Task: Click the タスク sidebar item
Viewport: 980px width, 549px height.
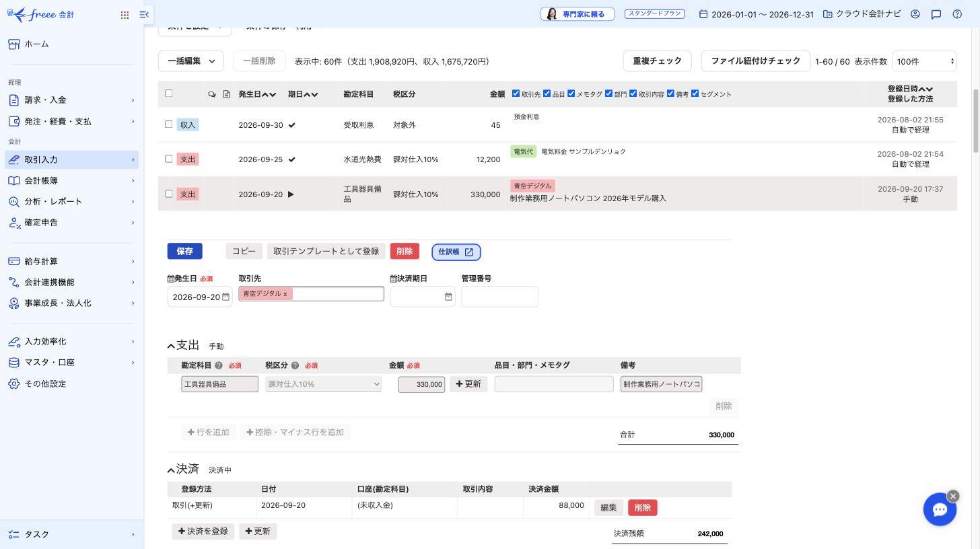Action: [x=72, y=534]
